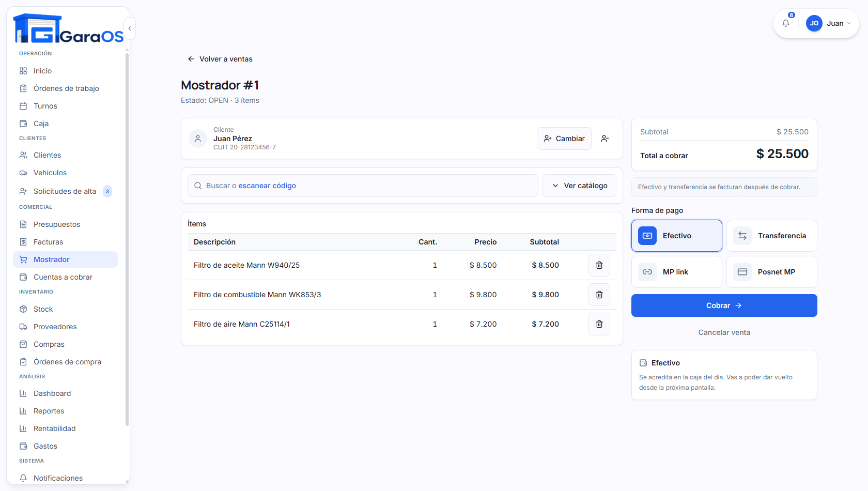Click Descripción column header
This screenshot has height=491, width=868.
(x=214, y=242)
